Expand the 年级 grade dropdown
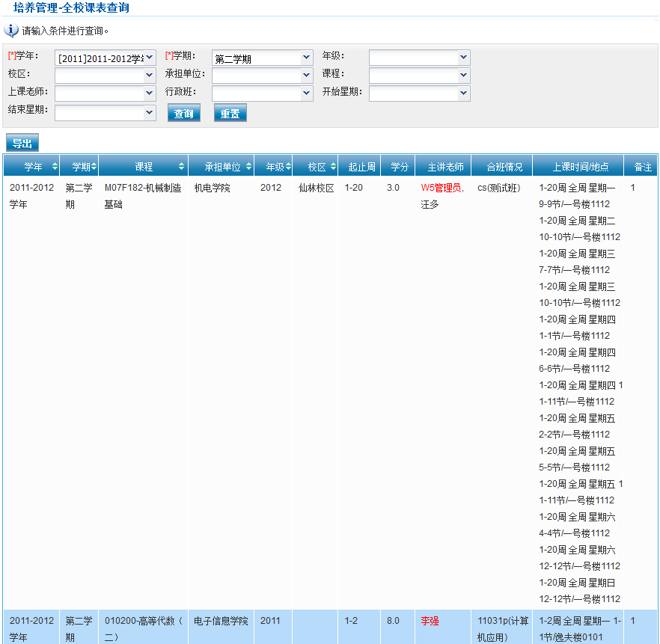The image size is (660, 644). (x=420, y=58)
